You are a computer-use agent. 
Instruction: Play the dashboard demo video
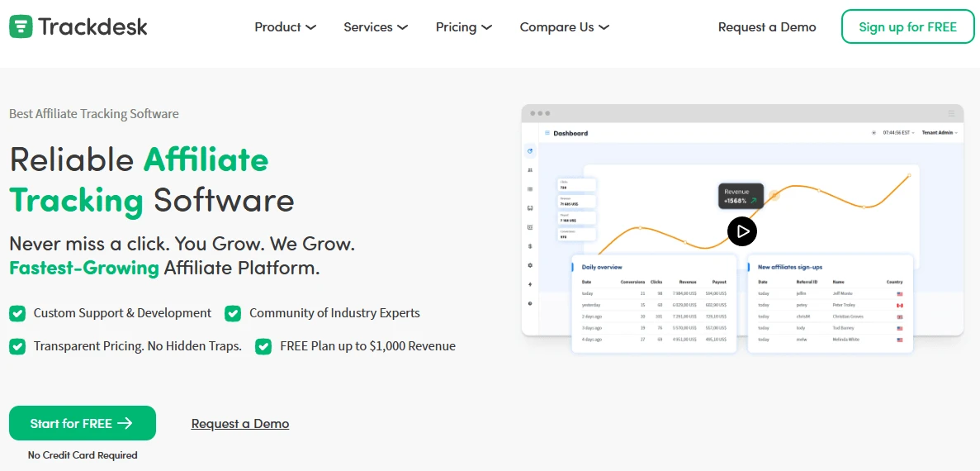tap(742, 231)
